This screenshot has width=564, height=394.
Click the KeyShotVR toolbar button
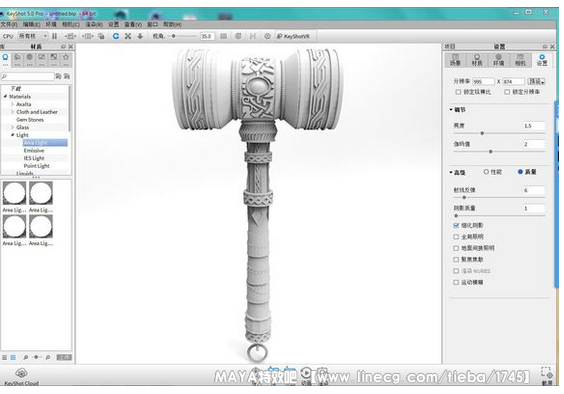point(294,36)
